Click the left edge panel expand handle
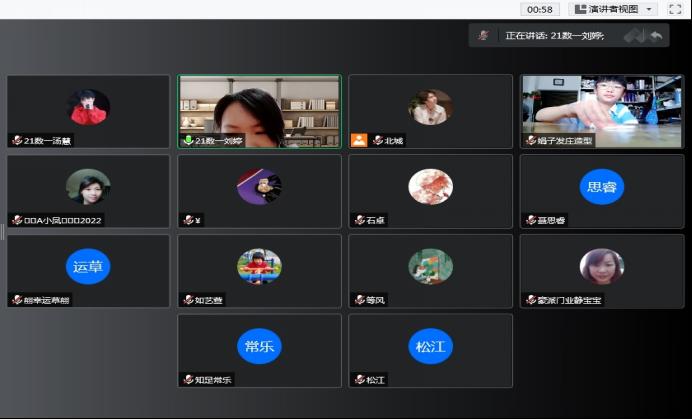692x419 pixels. 3,232
